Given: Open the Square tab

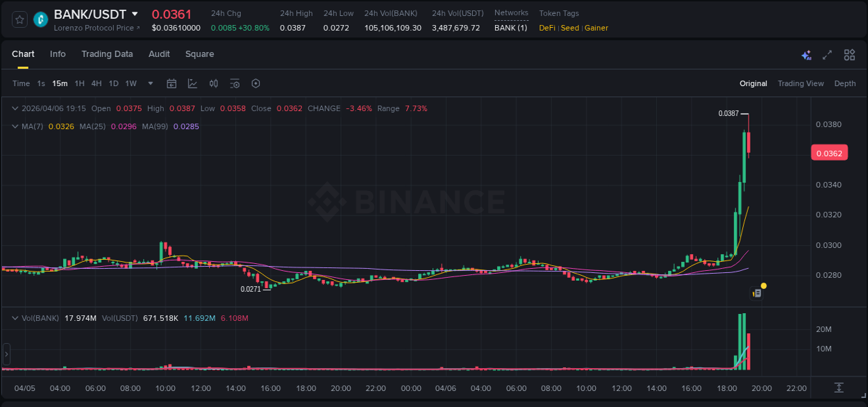Looking at the screenshot, I should [x=199, y=54].
